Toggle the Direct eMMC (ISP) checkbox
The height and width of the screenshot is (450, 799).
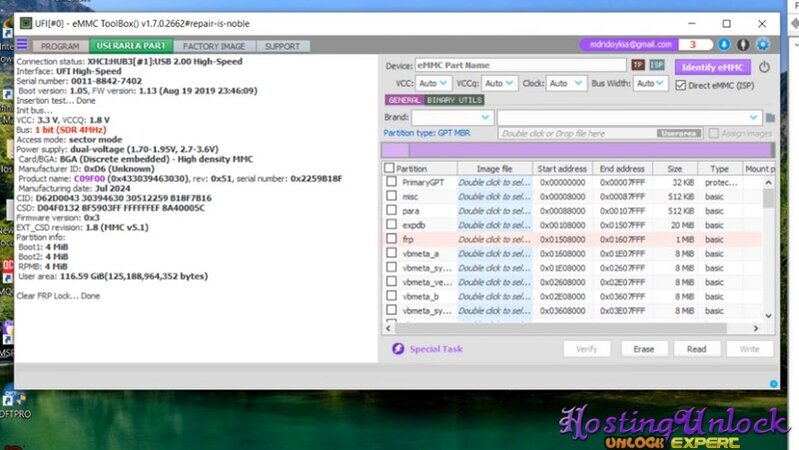[681, 84]
